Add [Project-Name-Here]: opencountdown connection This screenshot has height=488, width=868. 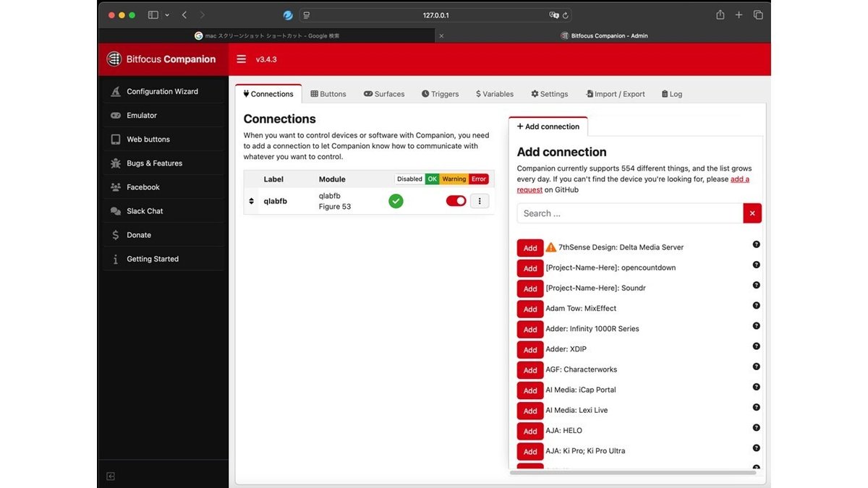pyautogui.click(x=530, y=268)
